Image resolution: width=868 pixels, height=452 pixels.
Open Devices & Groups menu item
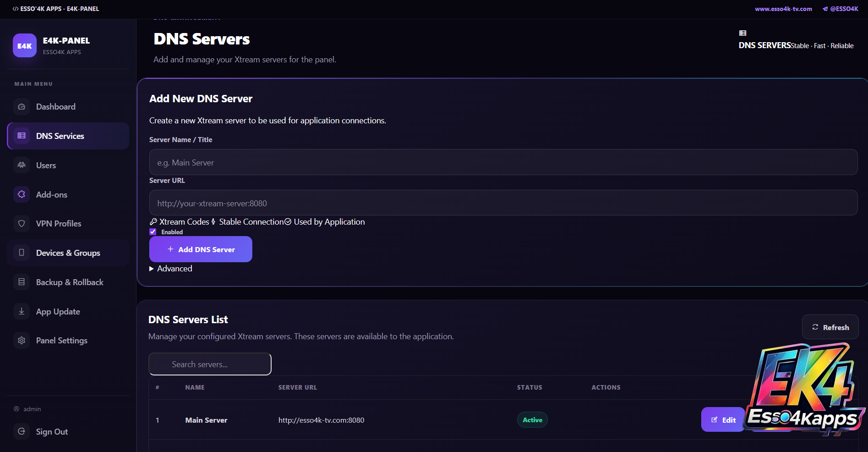click(x=68, y=253)
